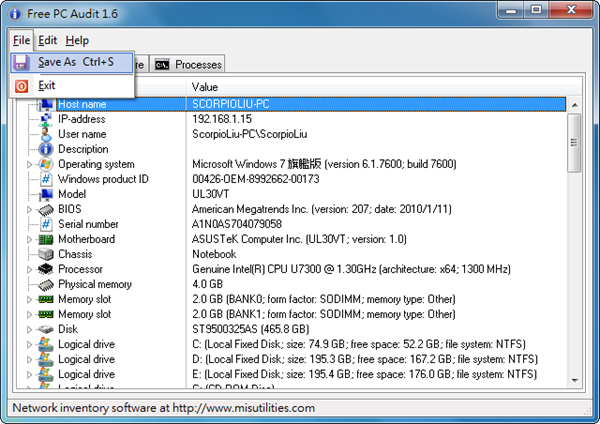Select Exit in the File menu
Image resolution: width=600 pixels, height=424 pixels.
tap(47, 86)
